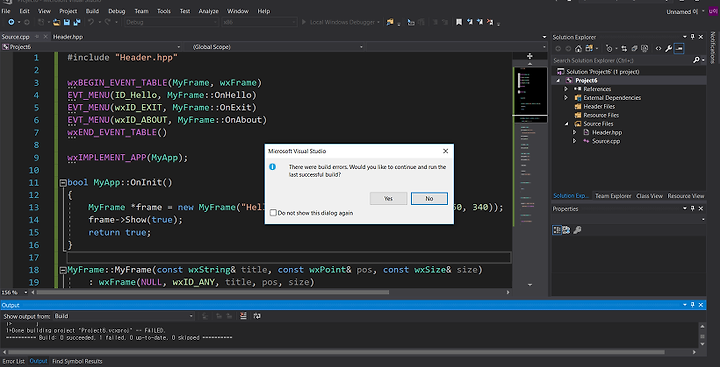This screenshot has height=367, width=720.
Task: Click Clear All icon in Output panel
Action: (x=243, y=316)
